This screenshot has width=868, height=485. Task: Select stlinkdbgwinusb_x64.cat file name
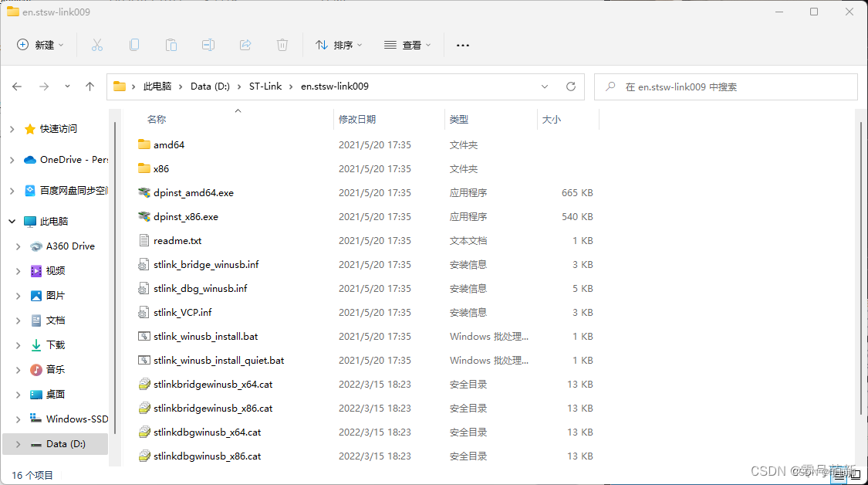coord(207,432)
